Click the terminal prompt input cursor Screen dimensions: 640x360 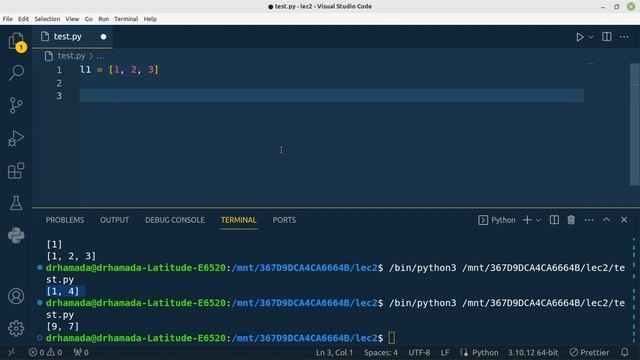(392, 338)
